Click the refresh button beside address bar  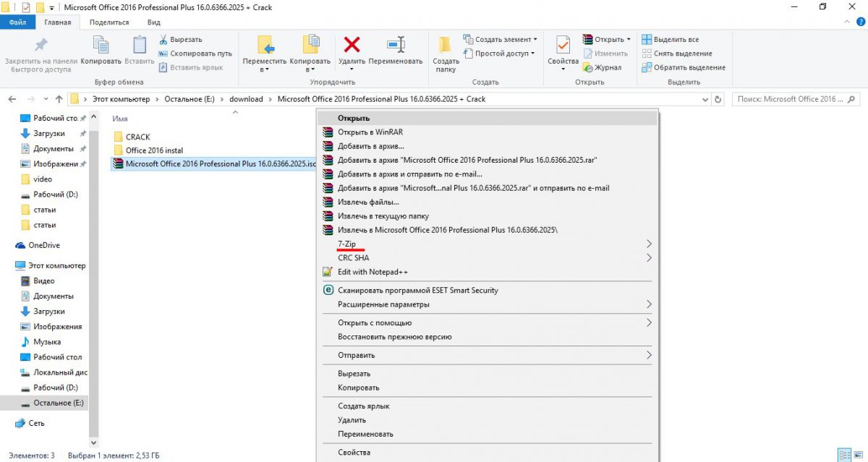[718, 99]
